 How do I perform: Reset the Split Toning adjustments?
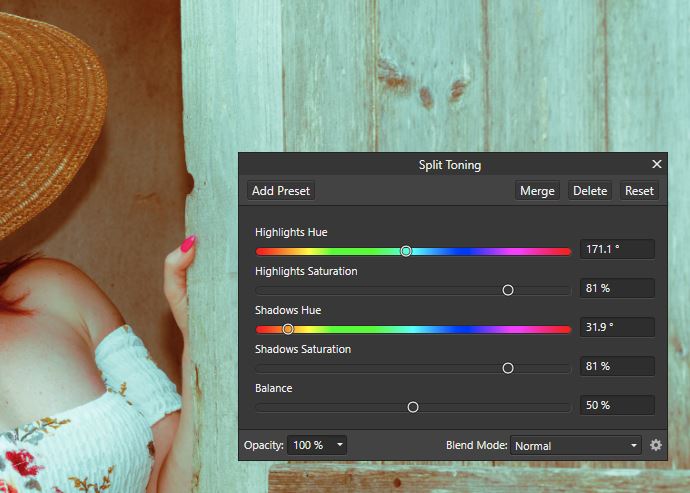click(x=639, y=191)
